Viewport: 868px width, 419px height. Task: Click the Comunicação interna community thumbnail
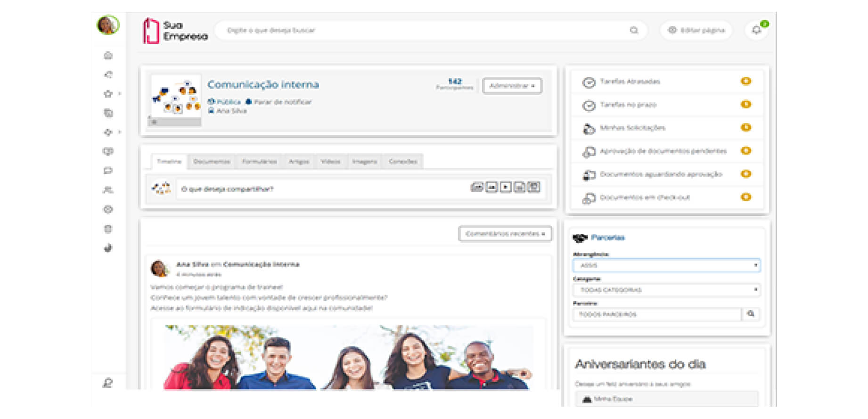click(175, 99)
